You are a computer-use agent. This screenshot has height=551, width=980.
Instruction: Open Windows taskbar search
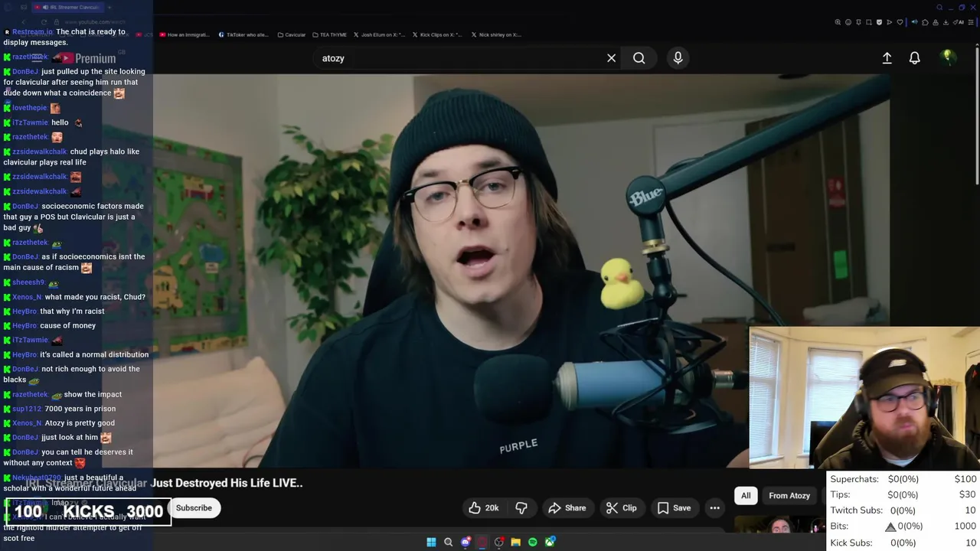[449, 542]
